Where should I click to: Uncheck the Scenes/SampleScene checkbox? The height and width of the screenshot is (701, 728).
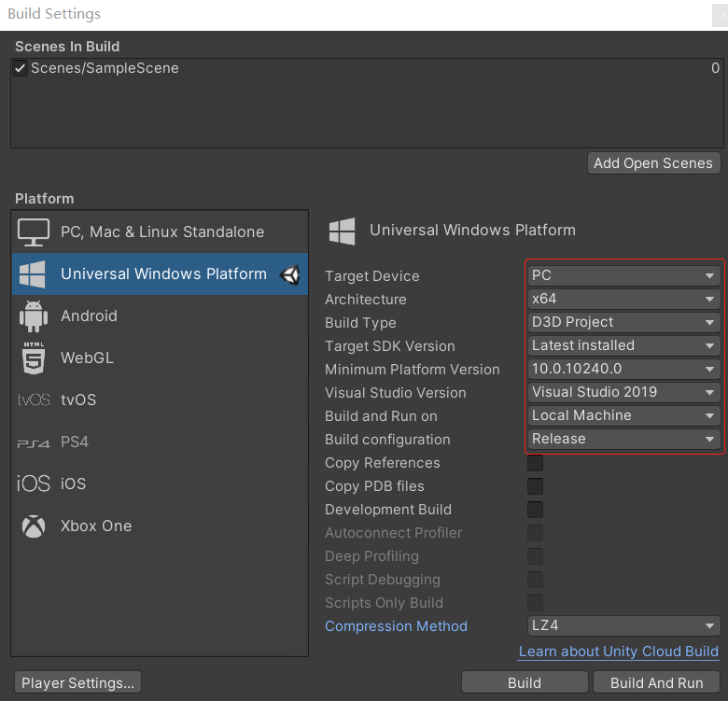coord(21,68)
